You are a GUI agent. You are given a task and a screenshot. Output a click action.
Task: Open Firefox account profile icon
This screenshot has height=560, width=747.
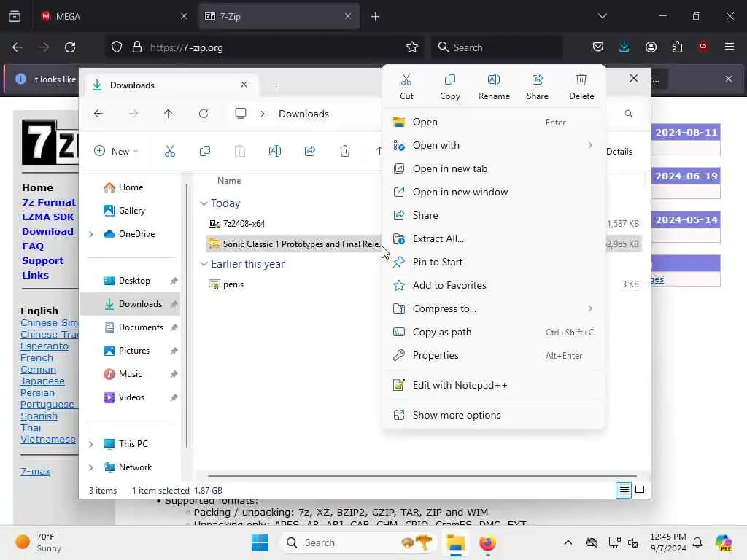click(651, 47)
